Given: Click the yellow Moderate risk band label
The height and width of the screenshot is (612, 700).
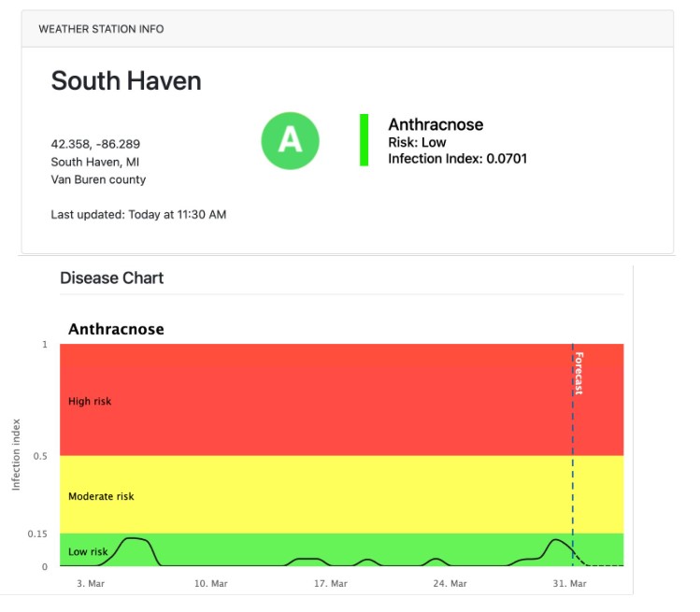Looking at the screenshot, I should click(101, 496).
